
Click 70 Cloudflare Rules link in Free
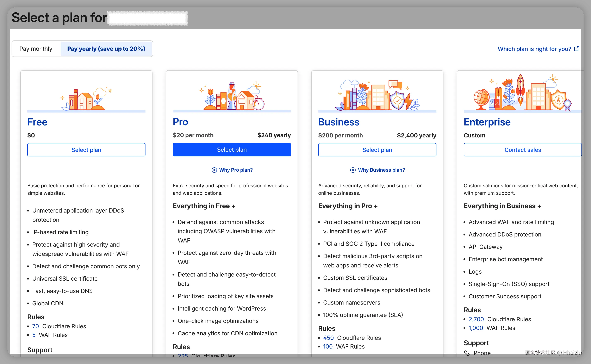35,326
